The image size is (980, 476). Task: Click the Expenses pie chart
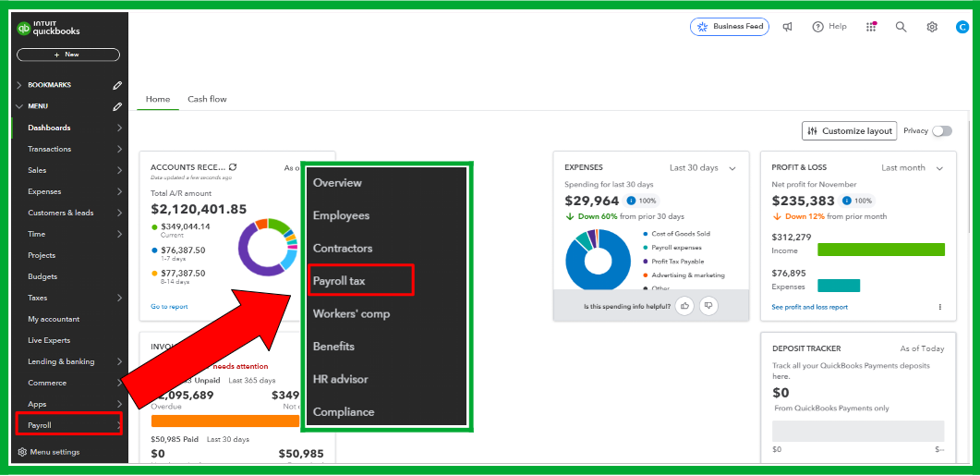click(x=599, y=261)
